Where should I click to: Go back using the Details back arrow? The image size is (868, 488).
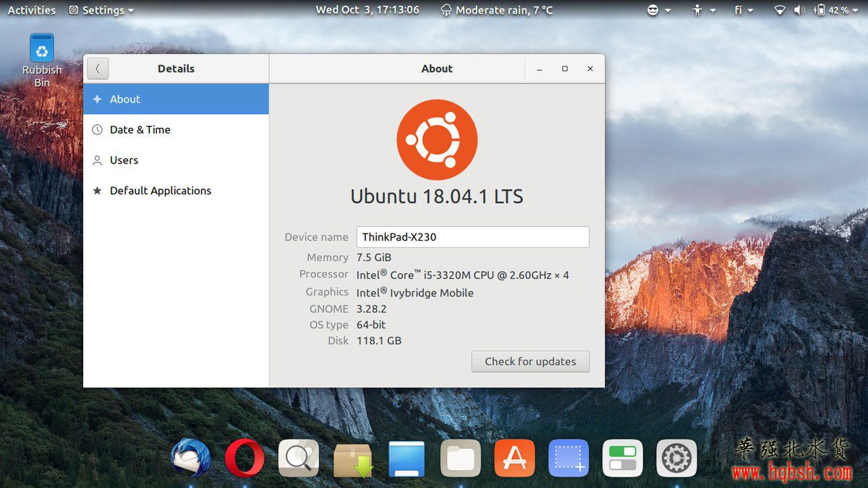click(x=98, y=69)
